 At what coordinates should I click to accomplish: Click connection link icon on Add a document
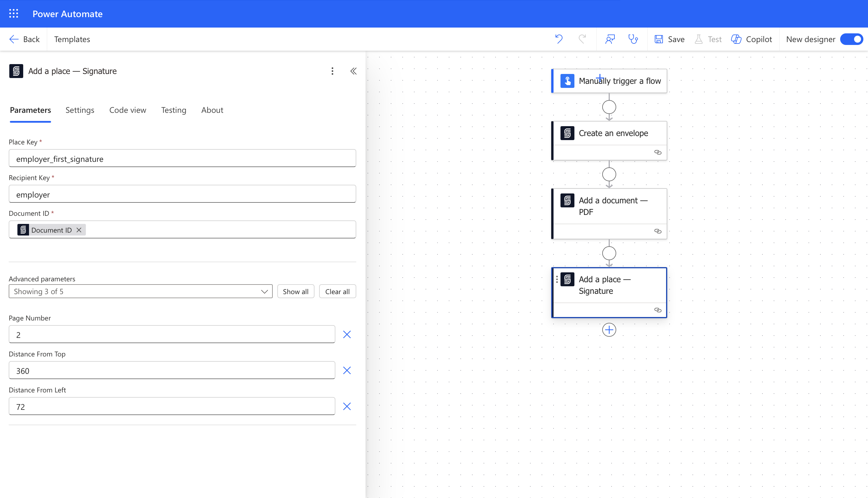[x=658, y=231]
